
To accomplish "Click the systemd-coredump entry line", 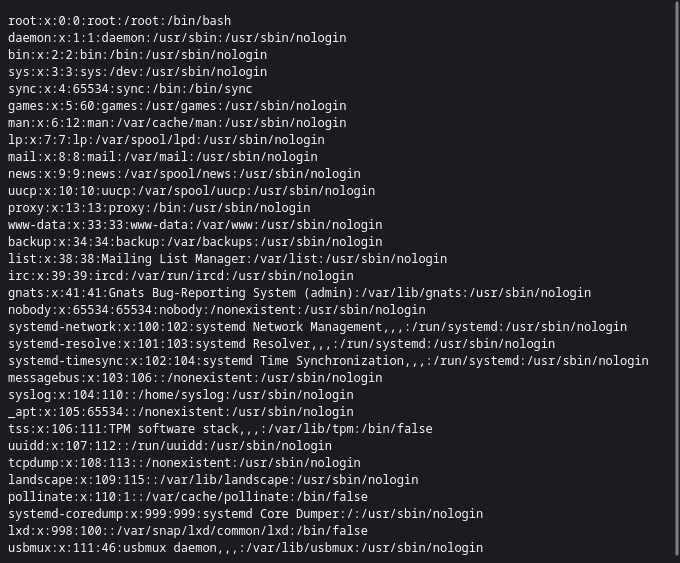I will coord(245,514).
